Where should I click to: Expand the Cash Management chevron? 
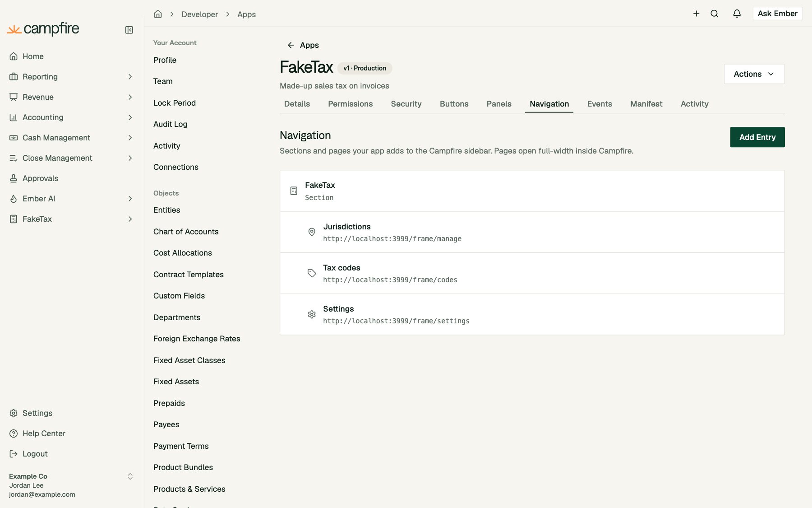click(130, 138)
